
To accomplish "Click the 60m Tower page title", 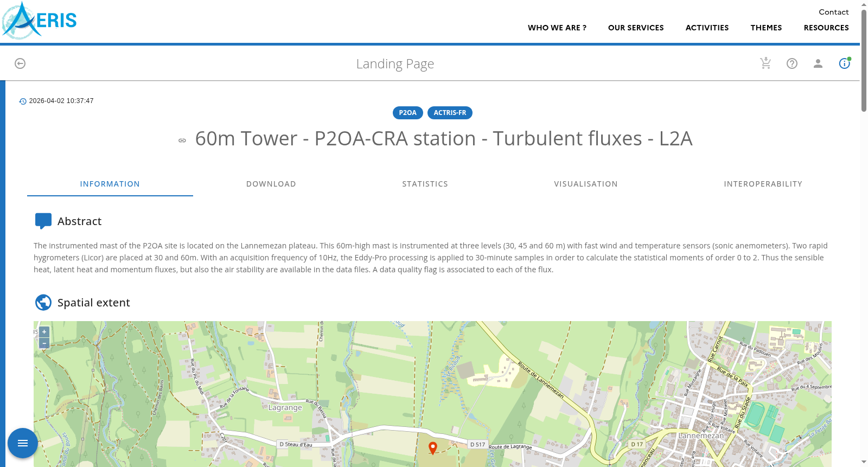I will 444,138.
